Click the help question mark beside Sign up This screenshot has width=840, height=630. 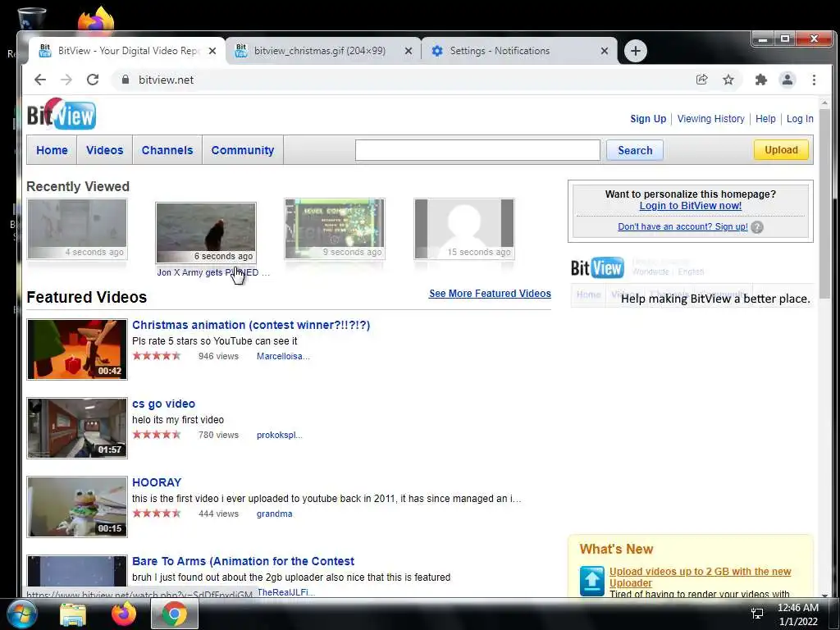(x=757, y=227)
